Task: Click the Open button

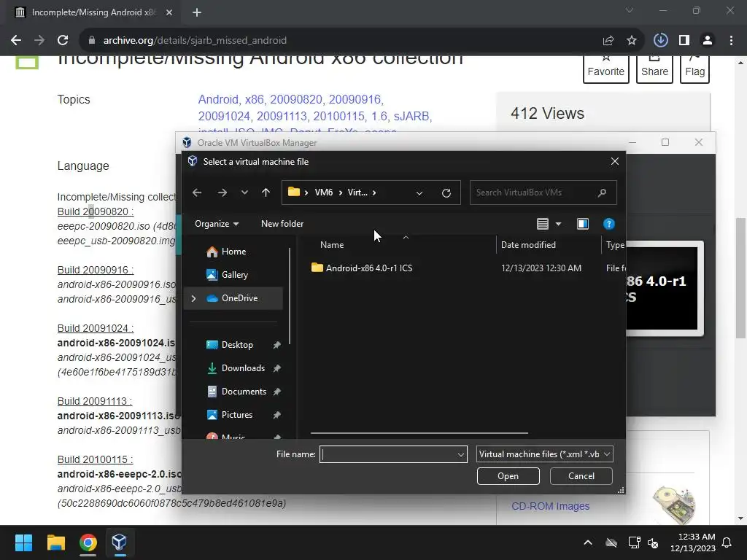Action: [508, 476]
